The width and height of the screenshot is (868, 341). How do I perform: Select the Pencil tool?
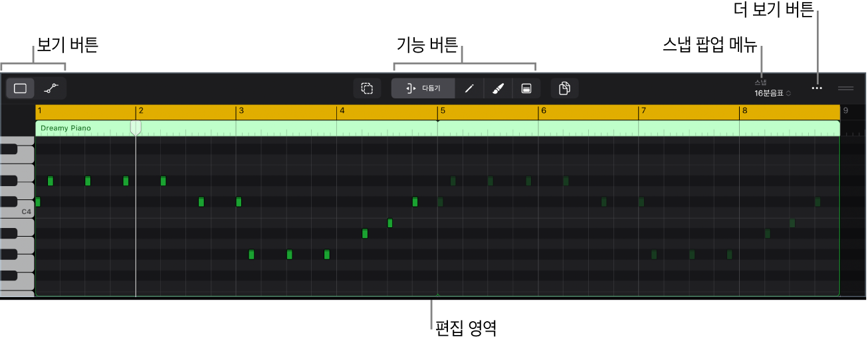(469, 88)
